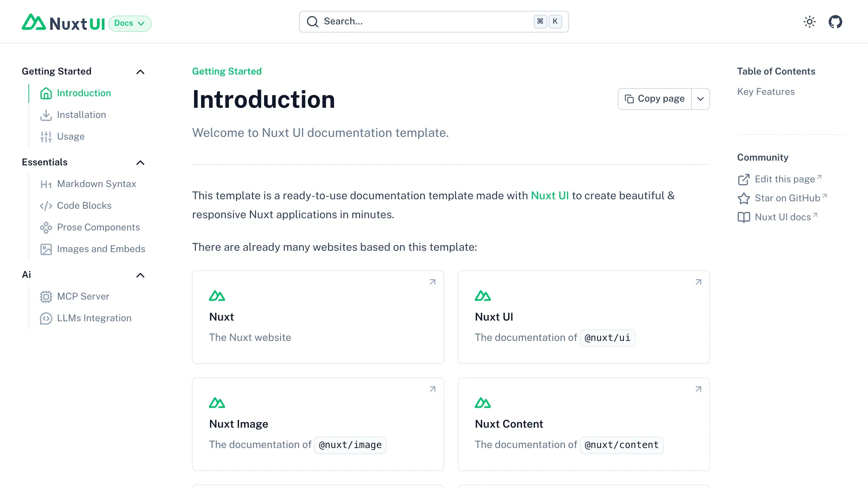Jump to Key Features section
Image resolution: width=868 pixels, height=488 pixels.
pos(766,92)
